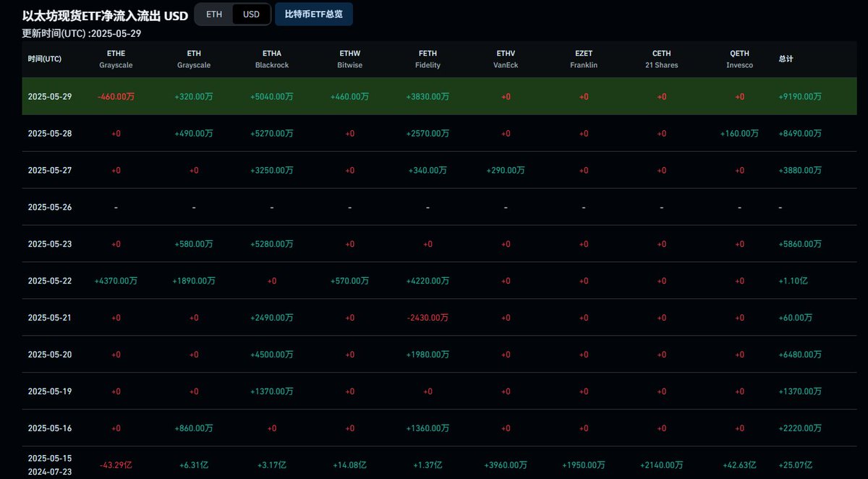Select the 2025-05-27 date row
This screenshot has height=479, width=868.
point(439,170)
